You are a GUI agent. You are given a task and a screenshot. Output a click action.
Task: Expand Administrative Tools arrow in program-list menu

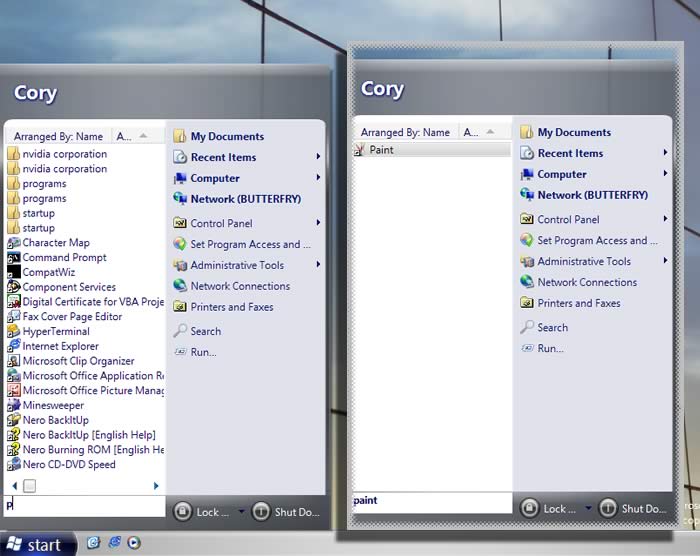click(318, 264)
